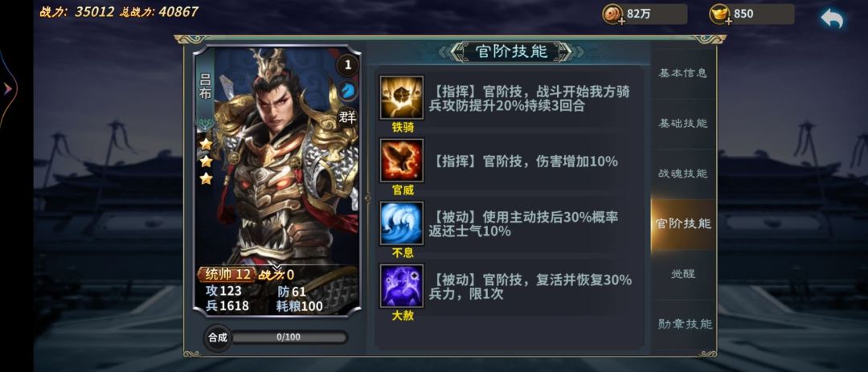Click the 合成 button
The width and height of the screenshot is (868, 372).
pyautogui.click(x=218, y=337)
